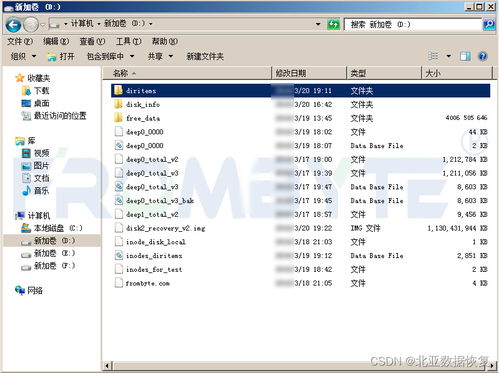Click the 打开 toolbar button
Image resolution: width=499 pixels, height=373 pixels.
coord(61,56)
